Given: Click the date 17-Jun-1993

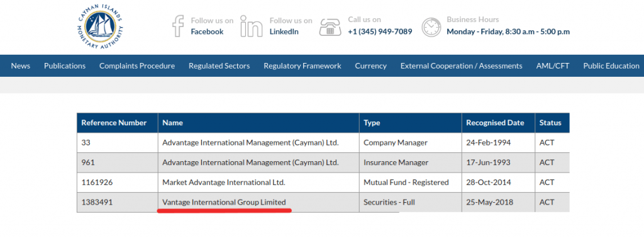Looking at the screenshot, I should coord(488,162).
